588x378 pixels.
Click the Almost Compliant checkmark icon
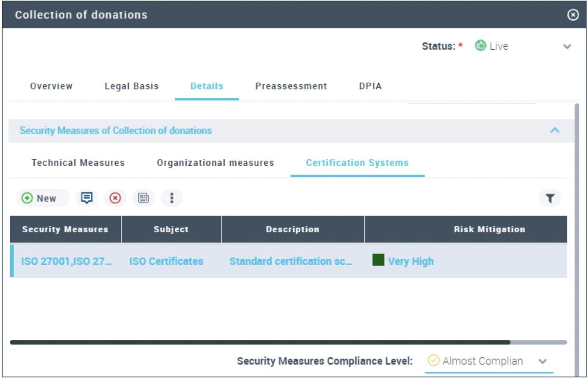[433, 361]
